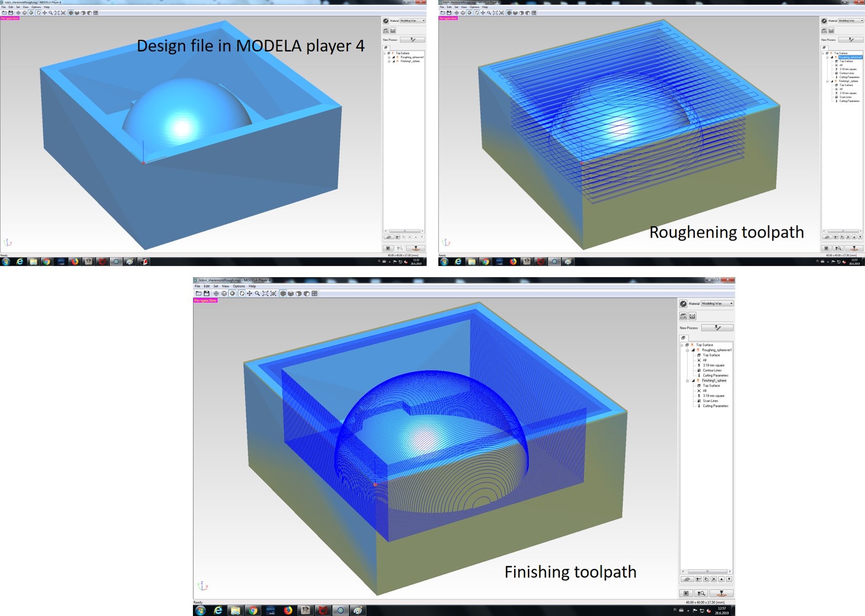Click machine setup compass icon beside Material, Finishing window

683,304
